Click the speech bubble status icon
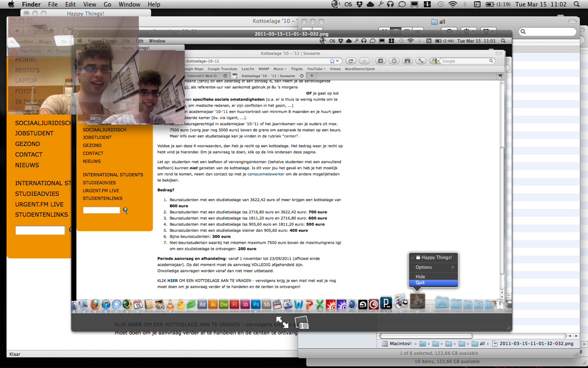 point(402,4)
